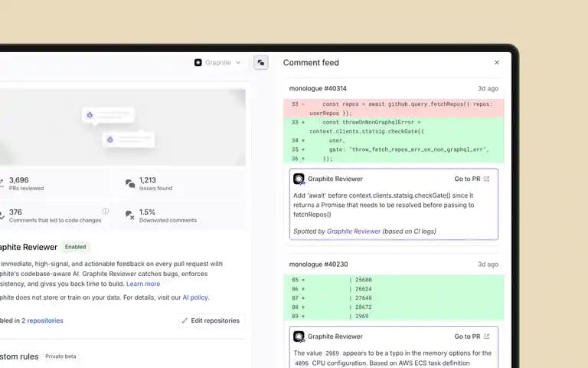Image resolution: width=588 pixels, height=368 pixels.
Task: Click the Enabled status badge
Action: pos(75,247)
